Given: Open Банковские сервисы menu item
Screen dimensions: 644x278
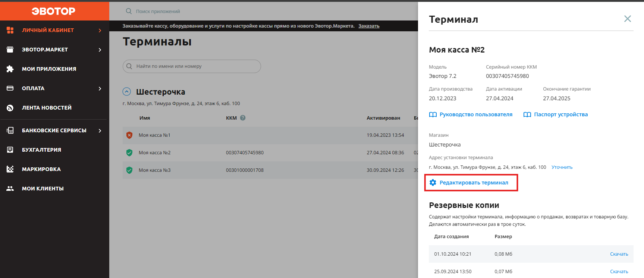Looking at the screenshot, I should coord(54,130).
